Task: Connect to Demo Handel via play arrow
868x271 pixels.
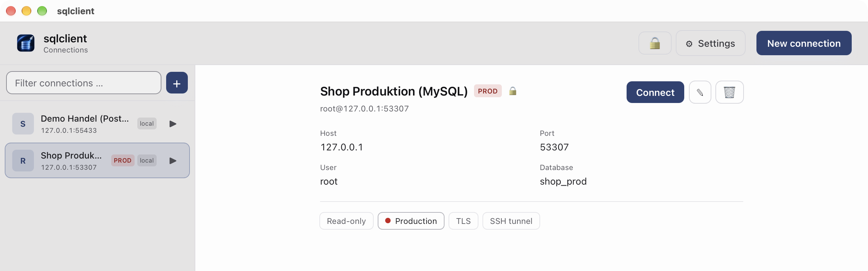Action: (x=173, y=124)
